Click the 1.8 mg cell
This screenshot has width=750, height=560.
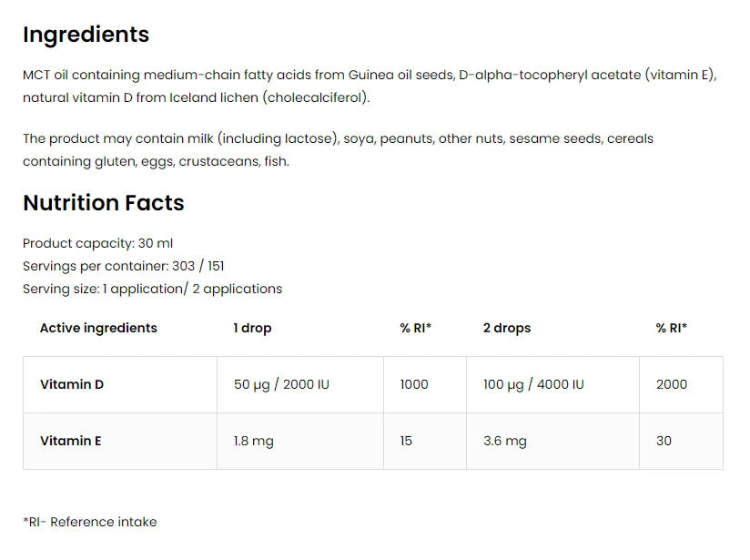coord(254,441)
